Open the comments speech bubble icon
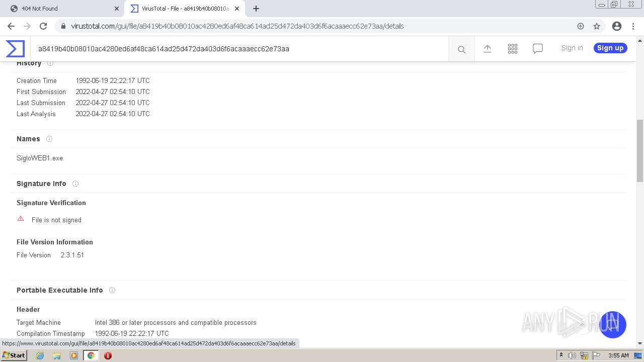The image size is (644, 362). [538, 49]
